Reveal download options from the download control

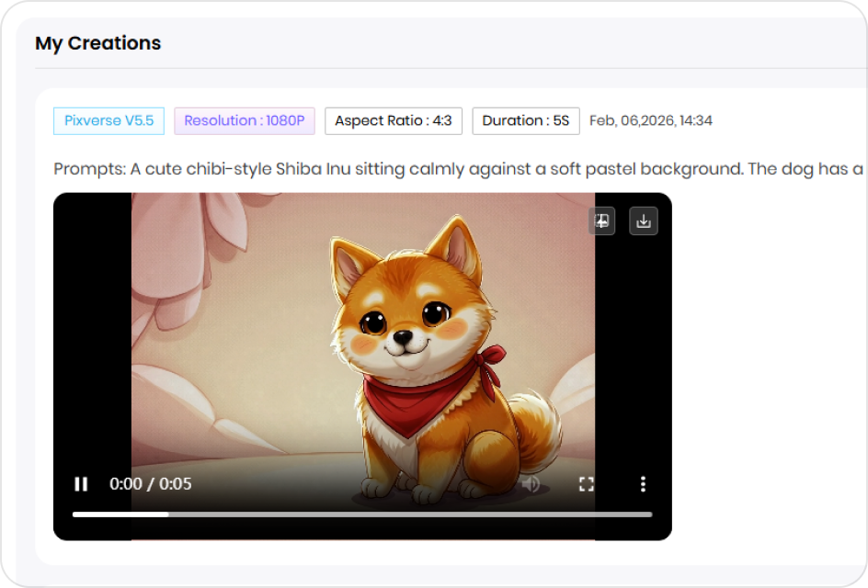pos(643,220)
